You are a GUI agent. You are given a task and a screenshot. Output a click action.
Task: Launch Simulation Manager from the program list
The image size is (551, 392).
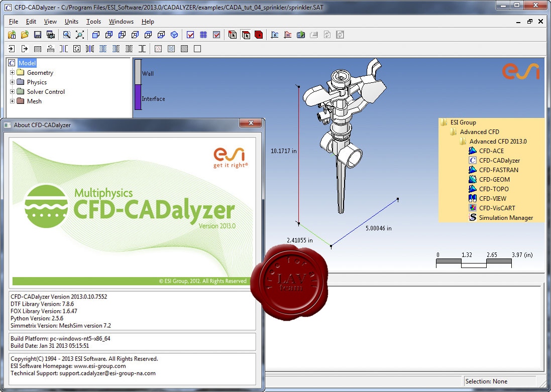point(506,218)
